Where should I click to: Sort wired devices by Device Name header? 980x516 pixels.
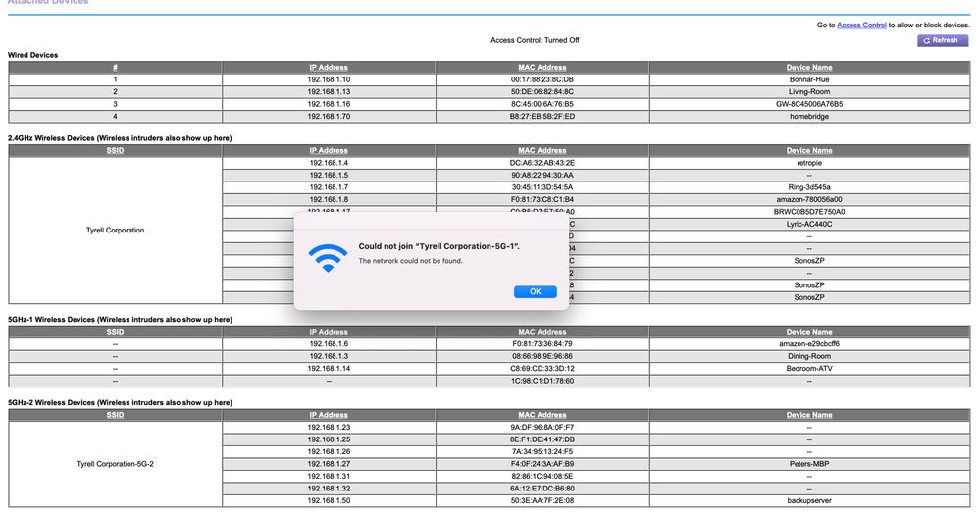click(x=808, y=68)
